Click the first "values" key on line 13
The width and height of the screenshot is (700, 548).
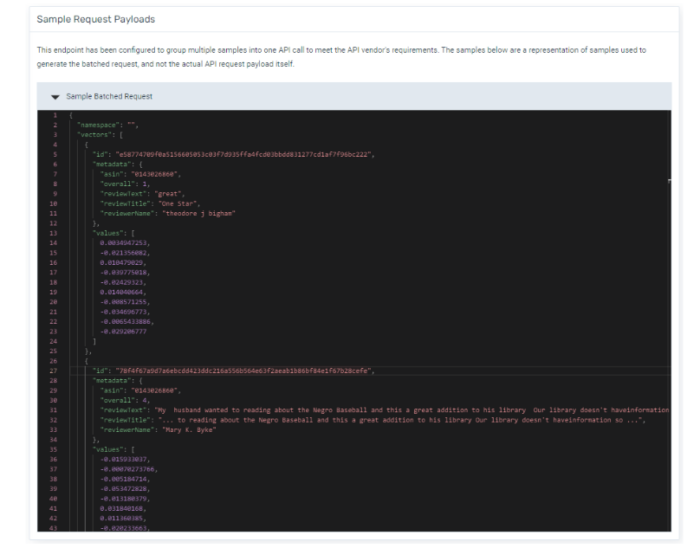(x=106, y=234)
